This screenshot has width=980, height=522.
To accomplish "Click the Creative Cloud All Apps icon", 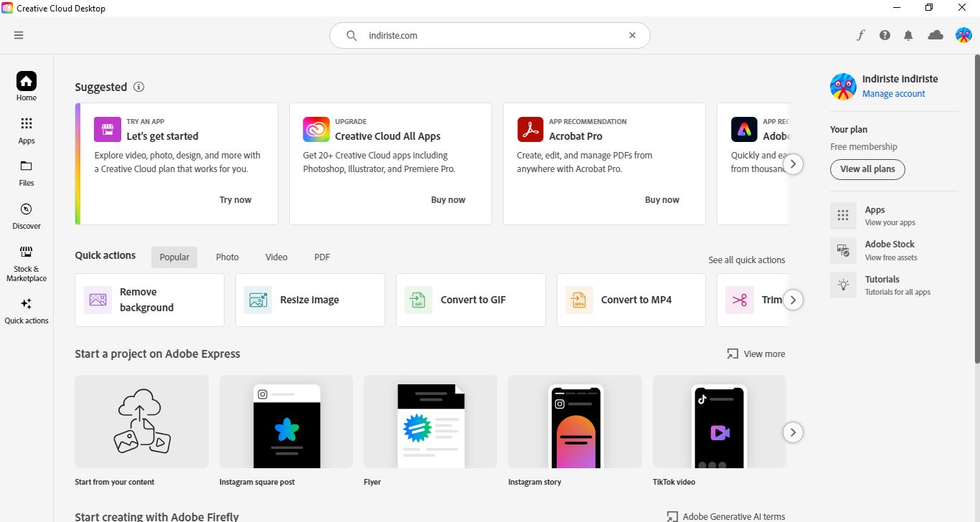I will tap(316, 130).
